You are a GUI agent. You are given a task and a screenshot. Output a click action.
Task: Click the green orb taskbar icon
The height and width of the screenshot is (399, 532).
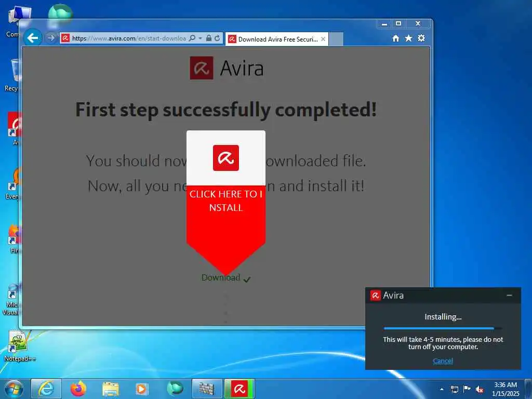[175, 389]
